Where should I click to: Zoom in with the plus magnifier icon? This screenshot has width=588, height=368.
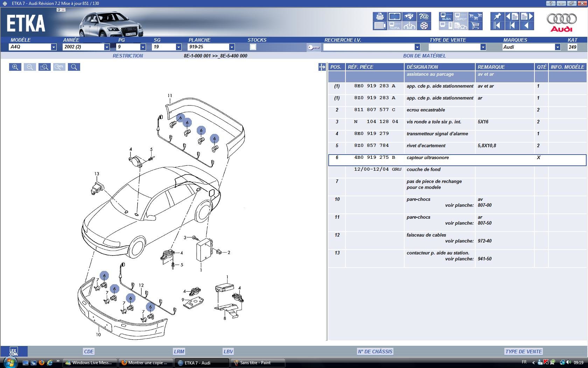15,67
